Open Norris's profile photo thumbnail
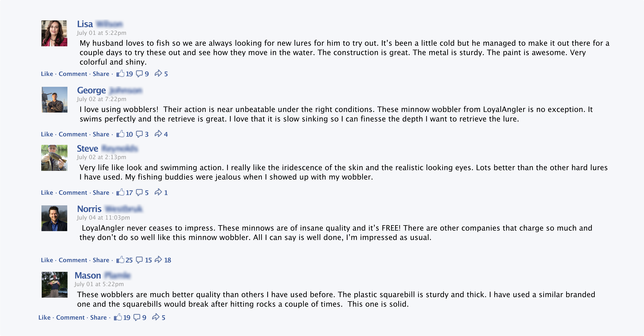644x336 pixels. coord(54,218)
